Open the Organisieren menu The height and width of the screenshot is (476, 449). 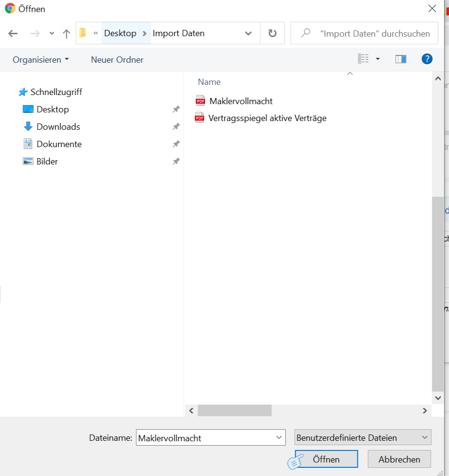(x=40, y=60)
